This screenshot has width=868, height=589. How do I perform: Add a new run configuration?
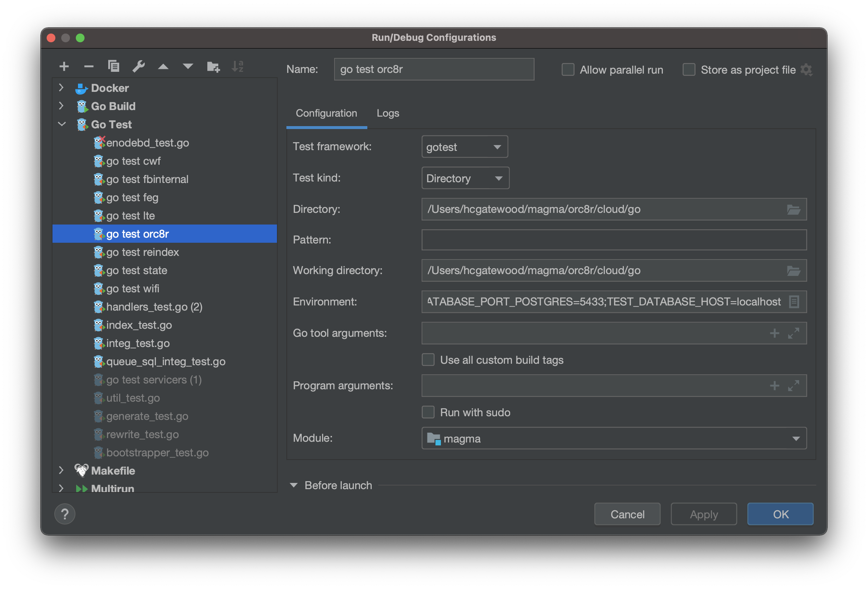point(64,66)
